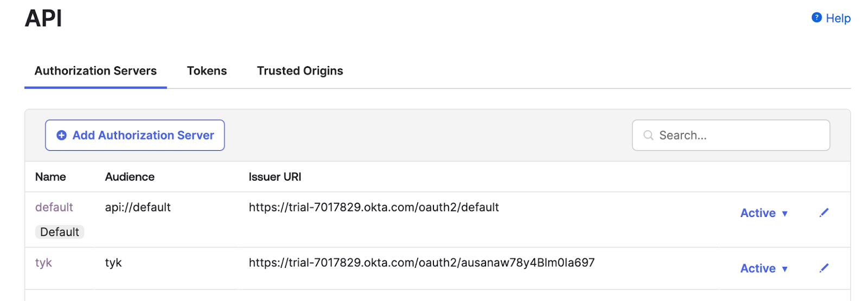Switch to the Tokens tab
868x301 pixels.
(207, 71)
